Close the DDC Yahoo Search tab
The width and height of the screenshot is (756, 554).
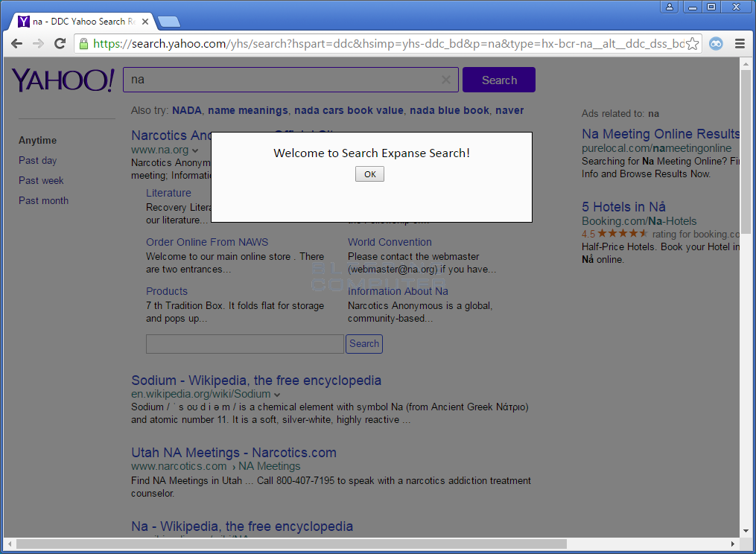[x=145, y=22]
